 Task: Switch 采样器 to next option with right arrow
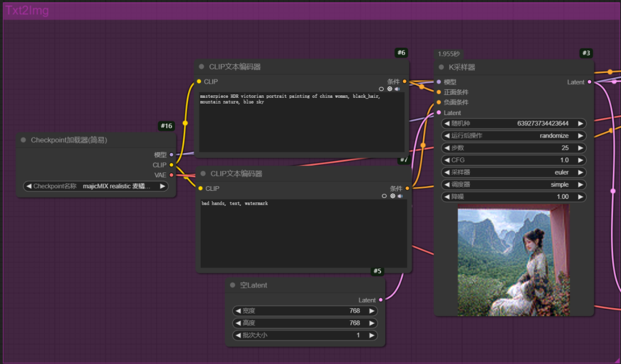[581, 173]
